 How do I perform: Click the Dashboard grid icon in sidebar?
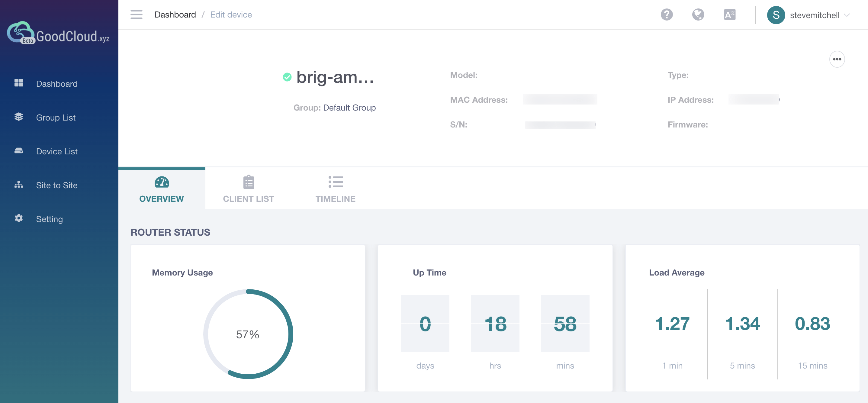click(19, 83)
